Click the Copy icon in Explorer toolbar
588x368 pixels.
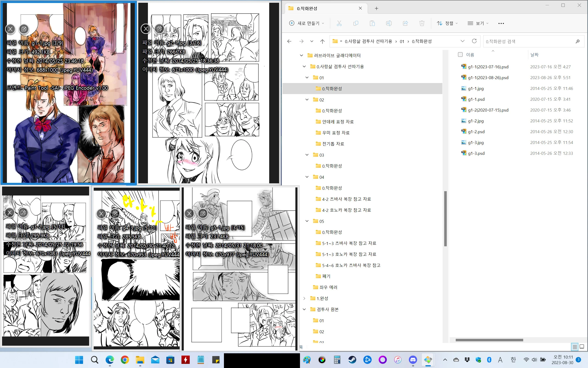[356, 23]
